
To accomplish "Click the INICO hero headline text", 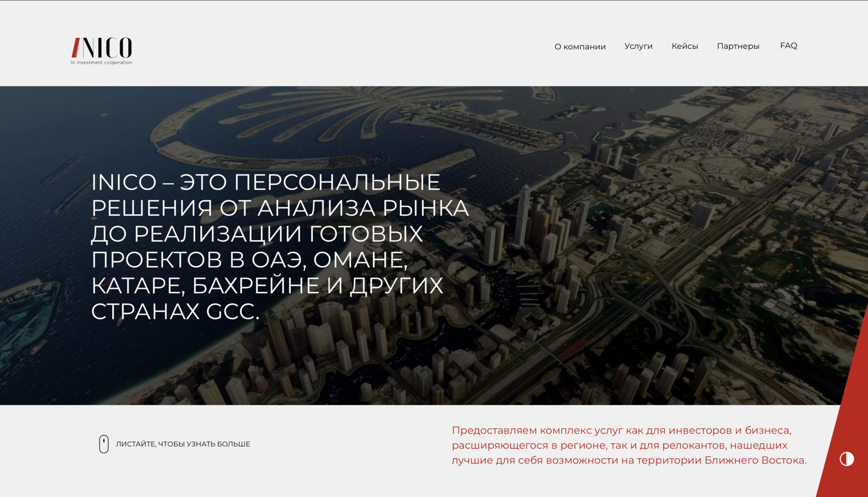I will 280,247.
